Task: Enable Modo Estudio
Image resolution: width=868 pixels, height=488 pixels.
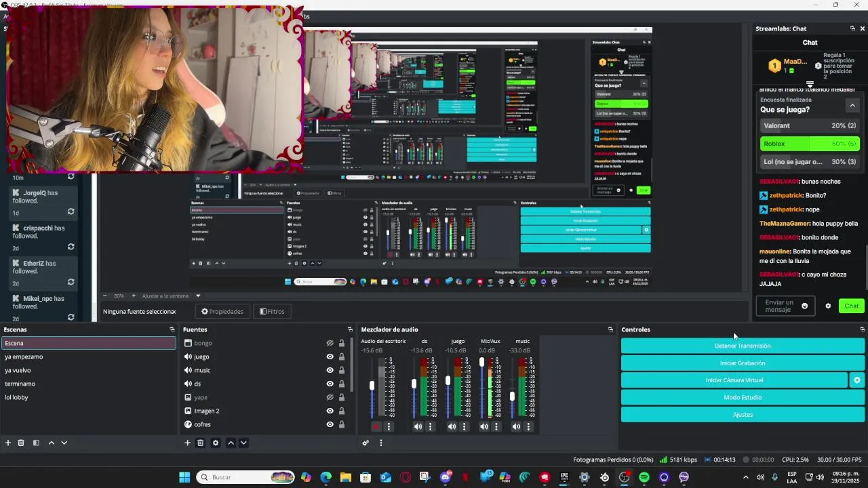Action: point(743,397)
